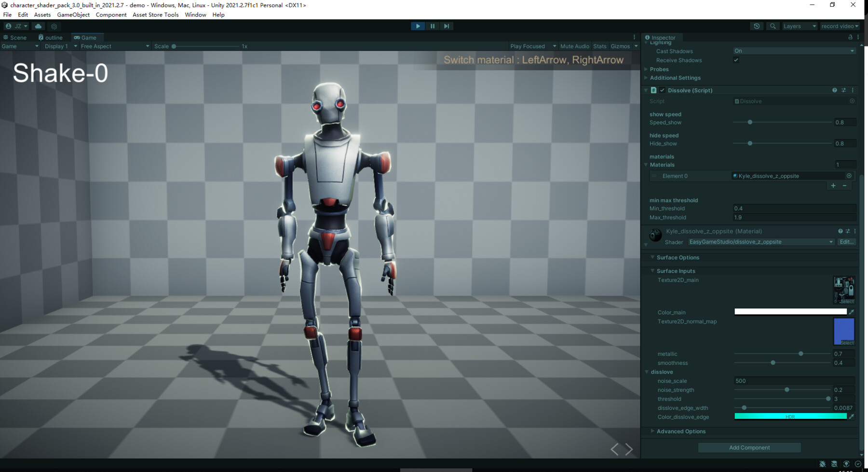868x472 pixels.
Task: Disable the Dissolve script component
Action: tap(662, 90)
